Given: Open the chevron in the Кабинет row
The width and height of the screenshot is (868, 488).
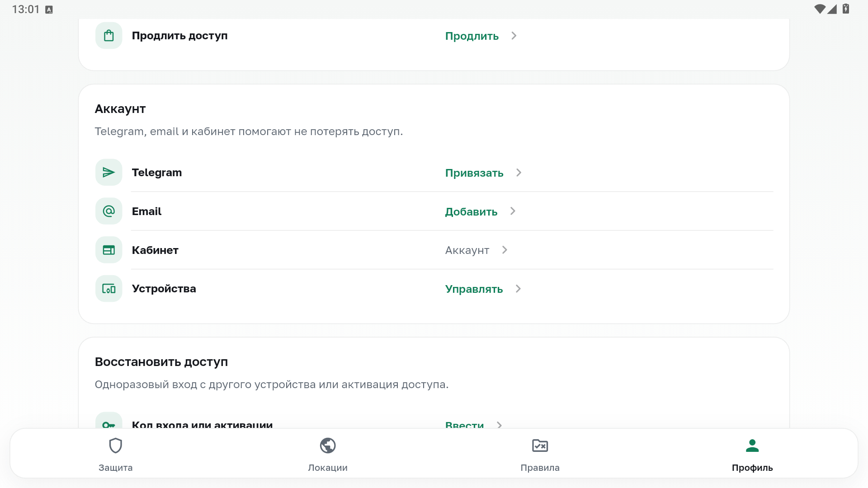Looking at the screenshot, I should point(505,250).
